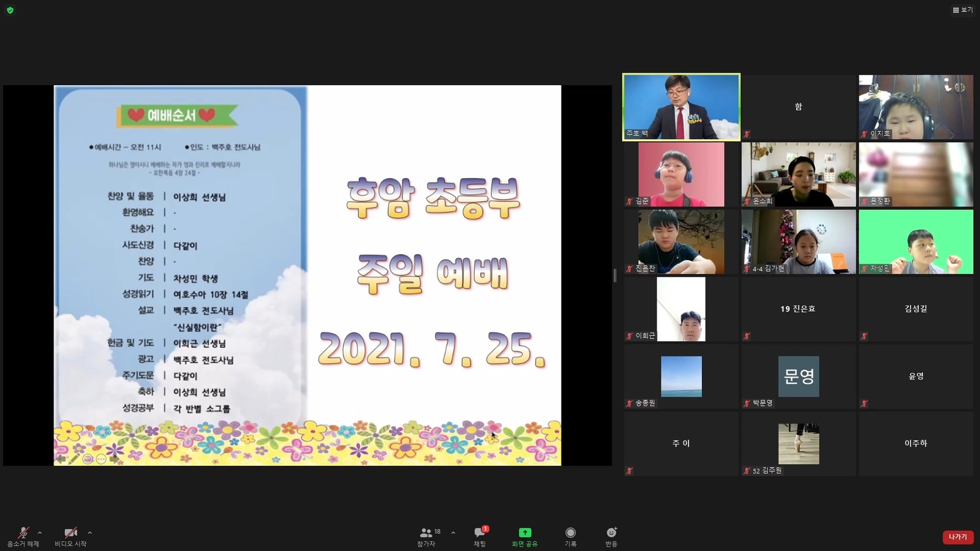The height and width of the screenshot is (551, 980).
Task: Start recording with 기록 button
Action: click(570, 536)
